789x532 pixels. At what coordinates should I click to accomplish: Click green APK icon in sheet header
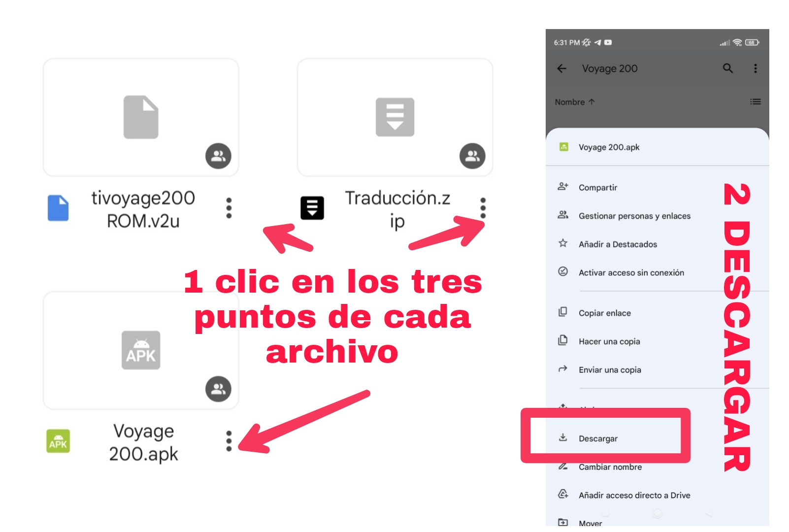click(564, 147)
